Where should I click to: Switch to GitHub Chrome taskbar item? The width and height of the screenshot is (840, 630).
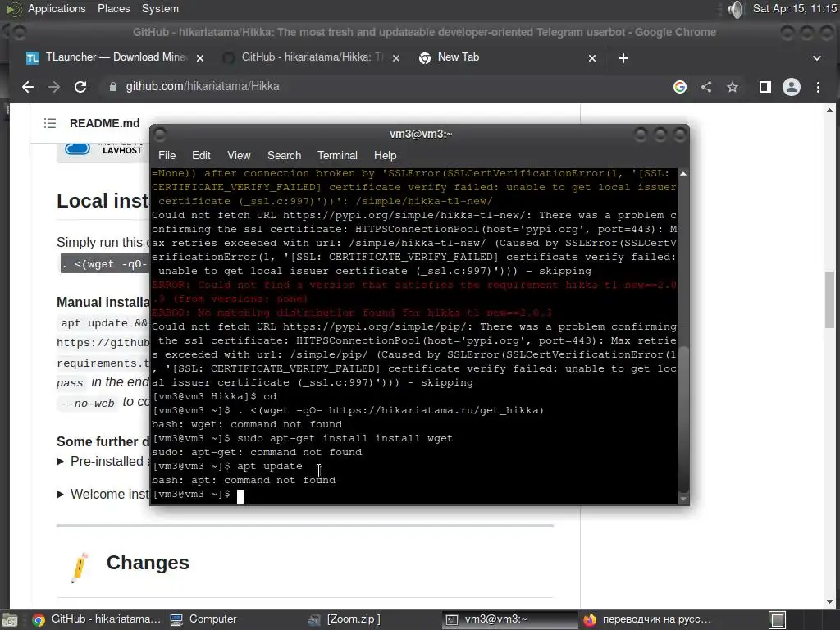(97, 619)
